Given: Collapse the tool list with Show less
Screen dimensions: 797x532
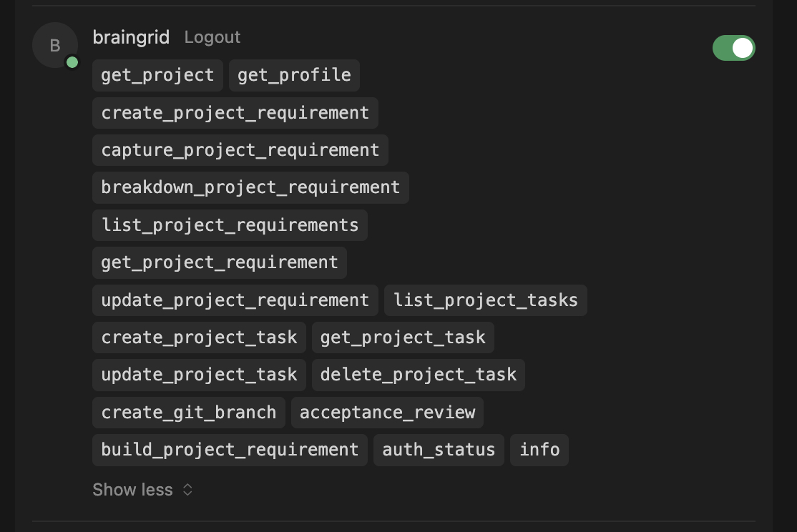Looking at the screenshot, I should pyautogui.click(x=142, y=490).
